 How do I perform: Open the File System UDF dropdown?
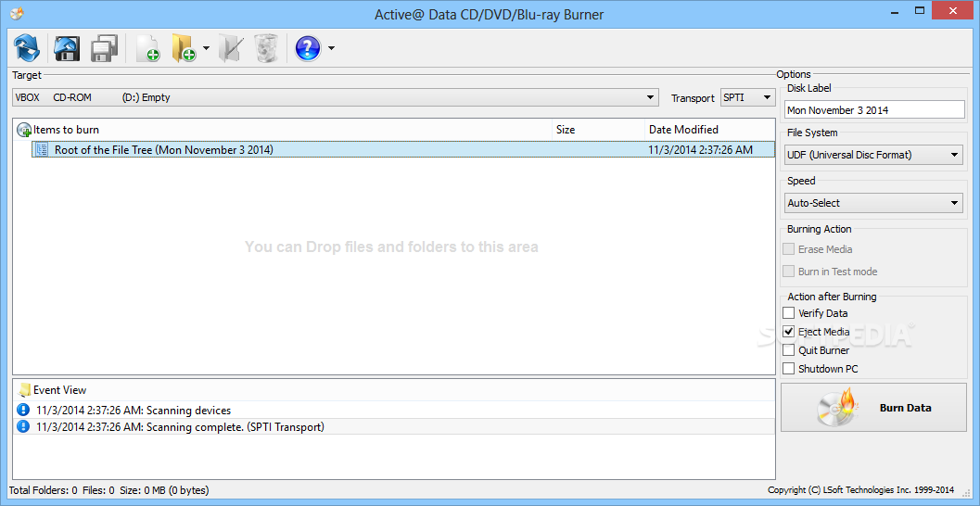pos(873,155)
